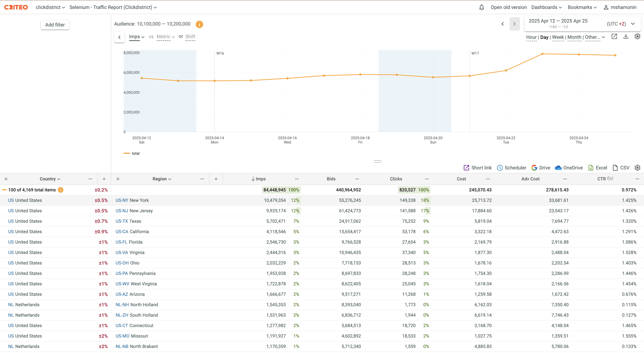This screenshot has width=644, height=353.
Task: Switch chart granularity to Hour
Action: 531,37
